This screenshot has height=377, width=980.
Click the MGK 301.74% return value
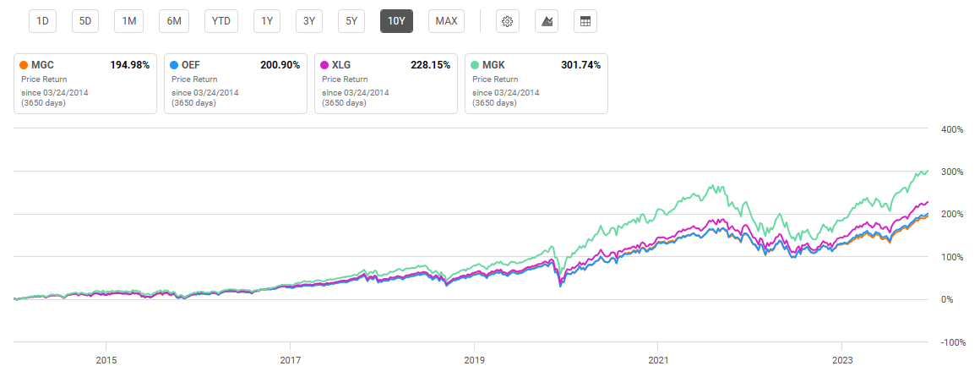pyautogui.click(x=580, y=65)
